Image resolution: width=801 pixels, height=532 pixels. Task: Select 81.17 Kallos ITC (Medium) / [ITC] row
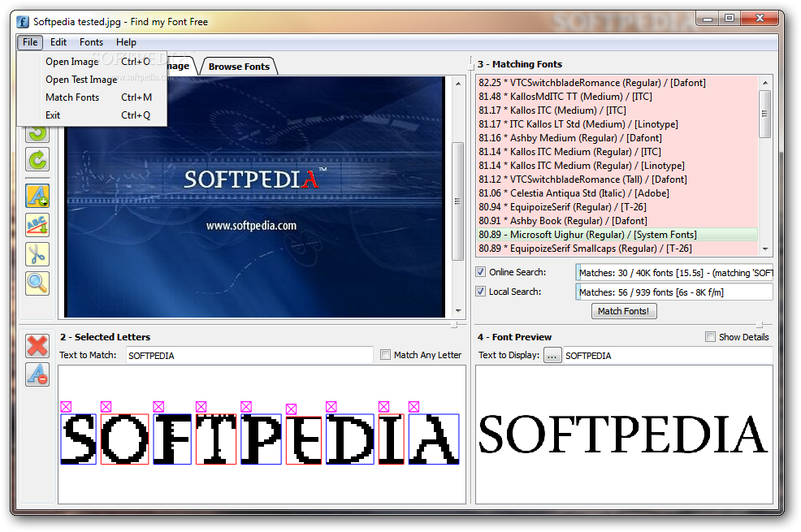(x=617, y=110)
